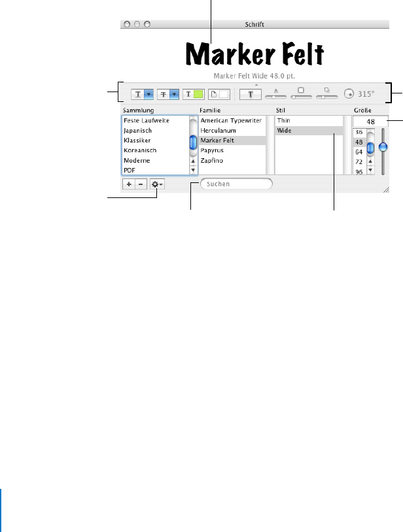Click the document color page icon
This screenshot has width=403, height=532.
click(x=213, y=94)
